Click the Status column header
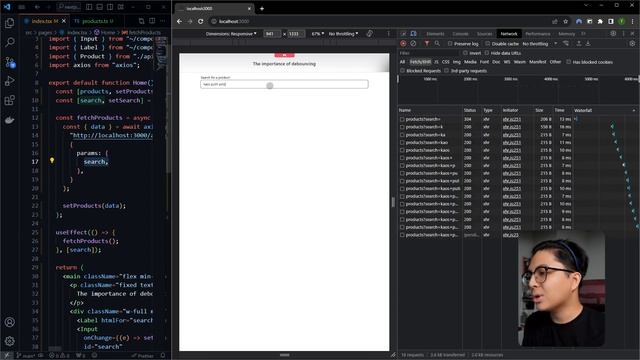This screenshot has width=640, height=360. [471, 110]
